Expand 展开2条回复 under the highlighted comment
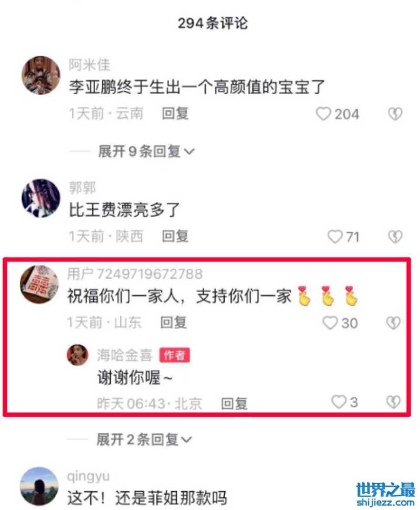 coord(144,439)
